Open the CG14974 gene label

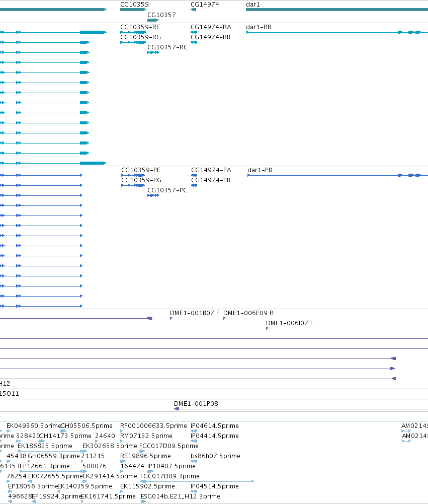click(205, 5)
